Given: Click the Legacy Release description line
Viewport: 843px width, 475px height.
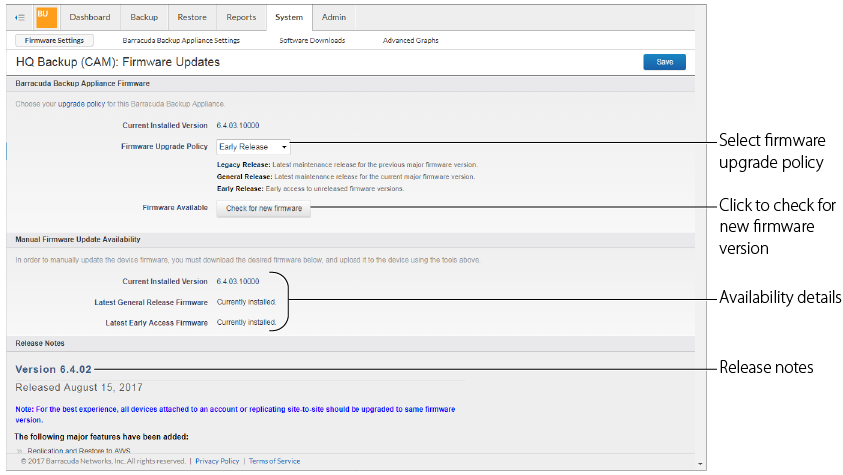Looking at the screenshot, I should click(347, 165).
